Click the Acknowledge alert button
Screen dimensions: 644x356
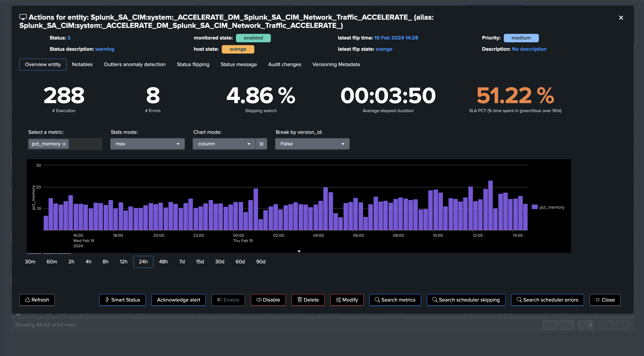coord(178,300)
